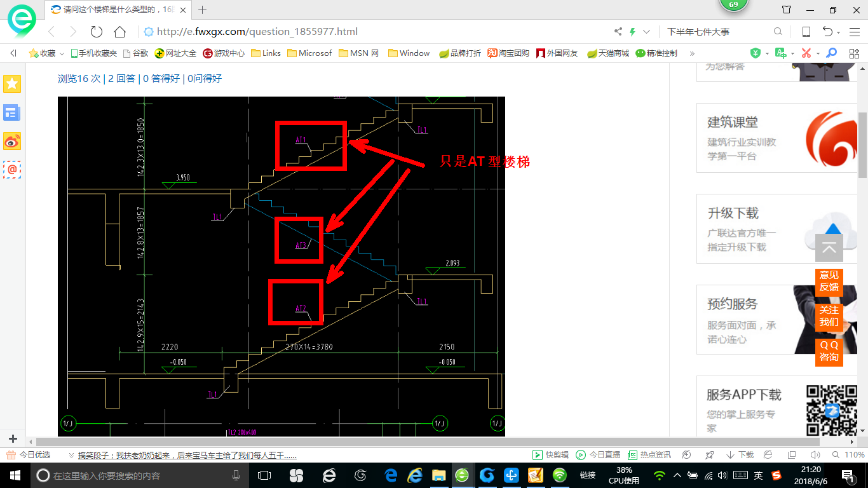This screenshot has width=868, height=488.
Task: Open Window bookmark folder
Action: coord(409,53)
